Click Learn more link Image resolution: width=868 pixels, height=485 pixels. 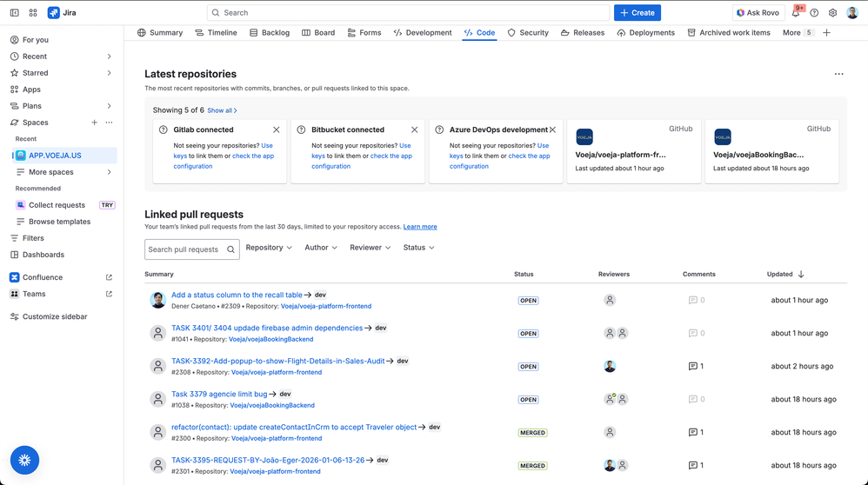[x=420, y=227]
